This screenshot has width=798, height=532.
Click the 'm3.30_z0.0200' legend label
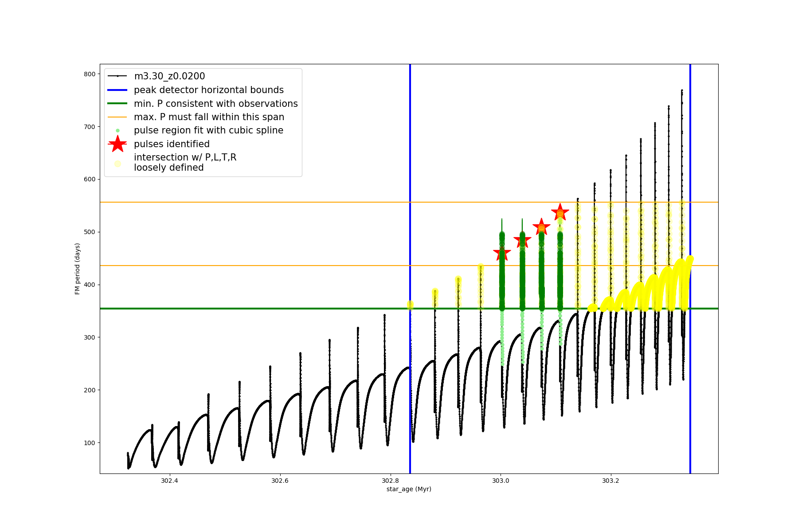pos(169,76)
